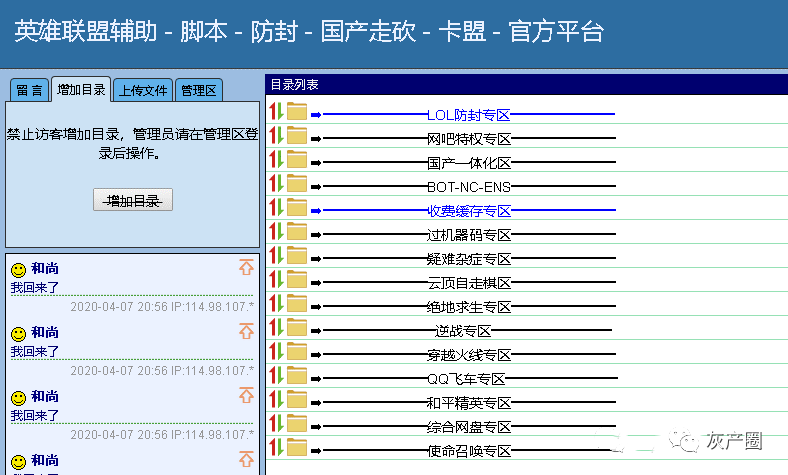Click reorder arrows icon for 国产一体化区
The image size is (788, 475).
pos(276,159)
